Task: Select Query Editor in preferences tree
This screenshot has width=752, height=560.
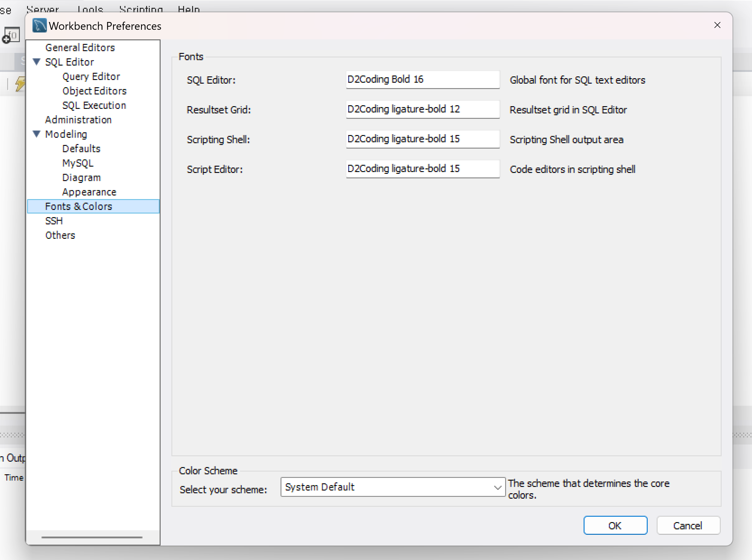Action: (91, 76)
